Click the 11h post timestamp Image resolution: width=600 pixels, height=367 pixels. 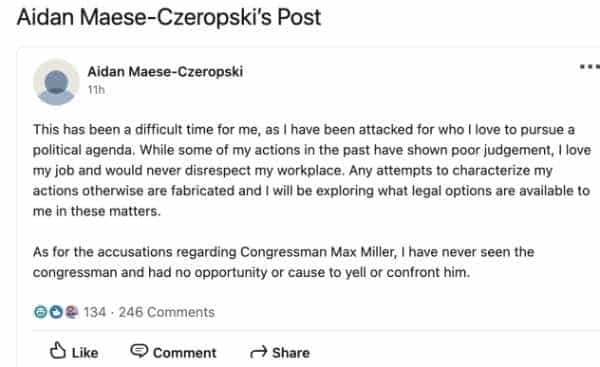click(x=96, y=90)
